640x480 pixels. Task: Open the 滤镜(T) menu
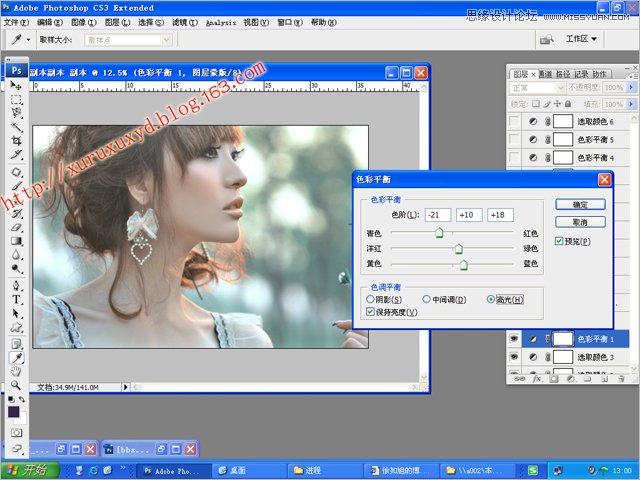pos(184,22)
